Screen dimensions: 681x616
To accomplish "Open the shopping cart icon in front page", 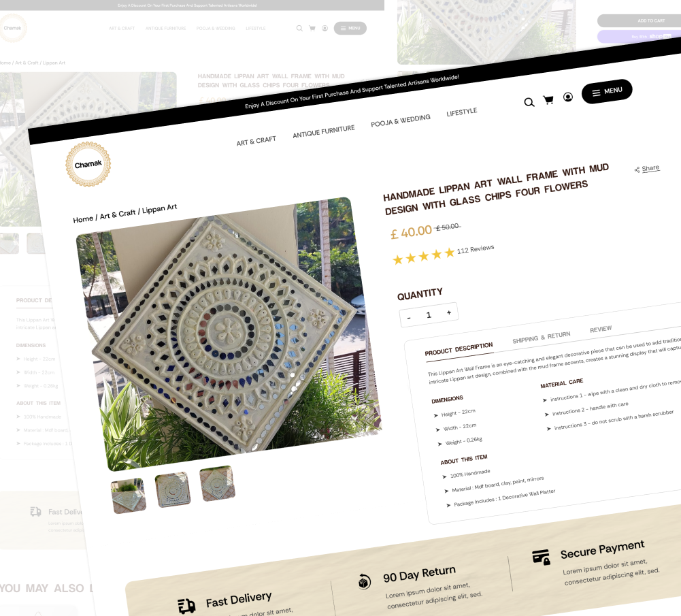I will point(548,100).
